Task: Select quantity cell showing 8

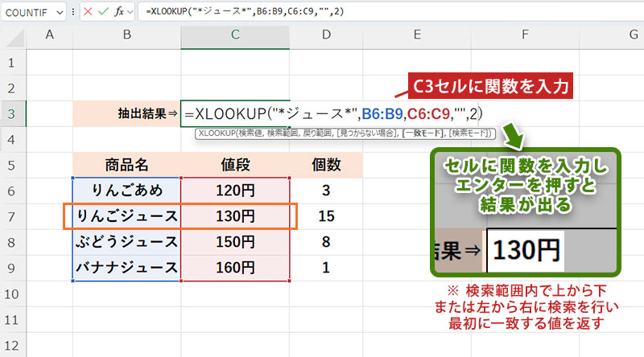Action: pyautogui.click(x=326, y=242)
